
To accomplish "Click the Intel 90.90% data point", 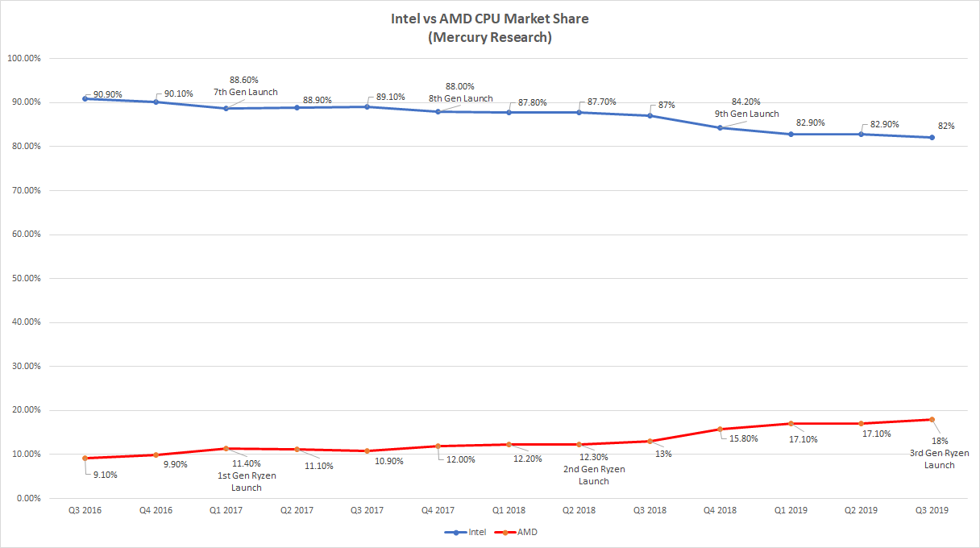I will (x=85, y=98).
